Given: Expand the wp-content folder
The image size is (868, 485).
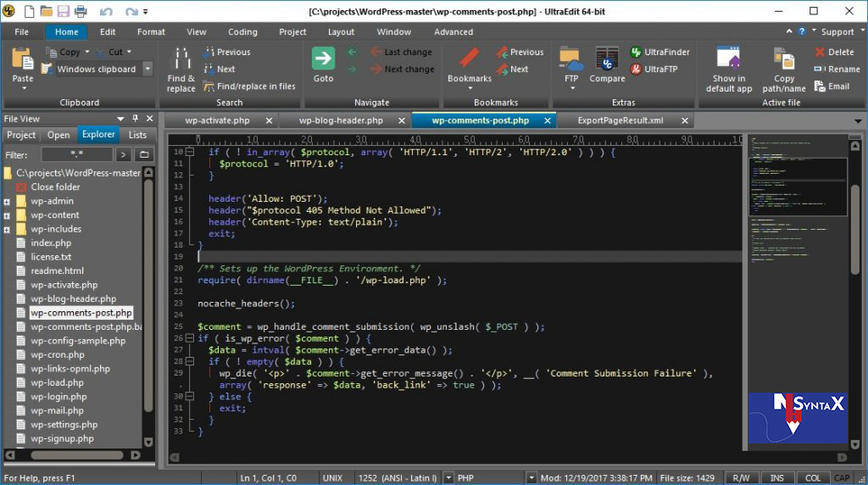Looking at the screenshot, I should click(x=7, y=215).
